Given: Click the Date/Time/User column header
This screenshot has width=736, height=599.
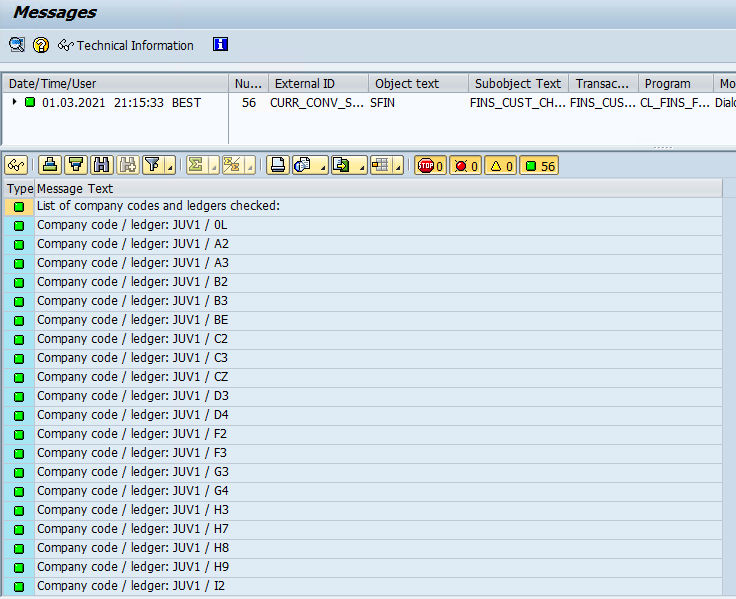Looking at the screenshot, I should pyautogui.click(x=115, y=83).
